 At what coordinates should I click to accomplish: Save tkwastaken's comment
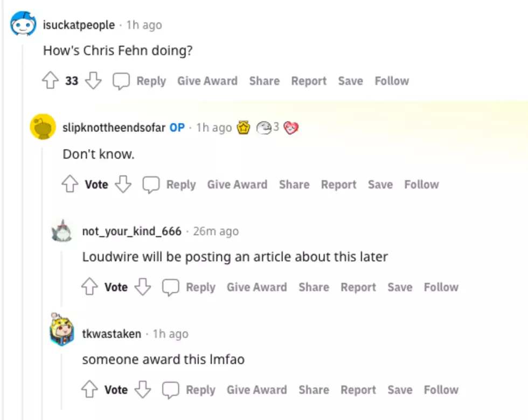point(400,390)
